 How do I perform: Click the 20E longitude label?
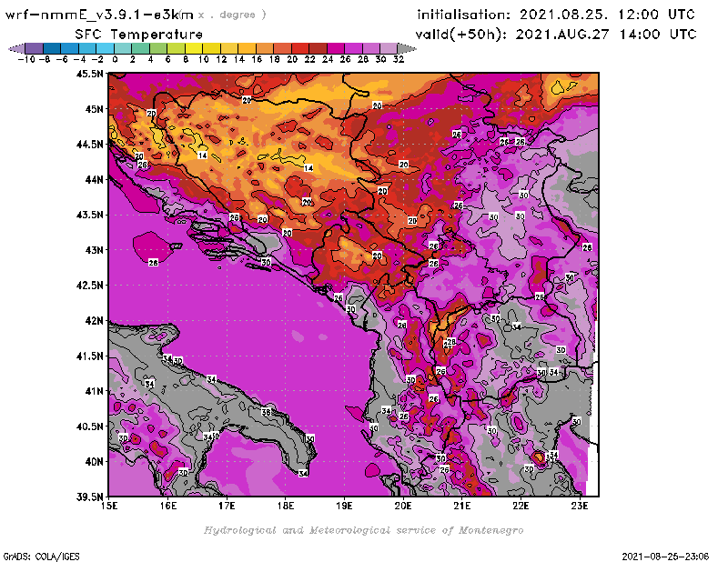click(x=403, y=506)
